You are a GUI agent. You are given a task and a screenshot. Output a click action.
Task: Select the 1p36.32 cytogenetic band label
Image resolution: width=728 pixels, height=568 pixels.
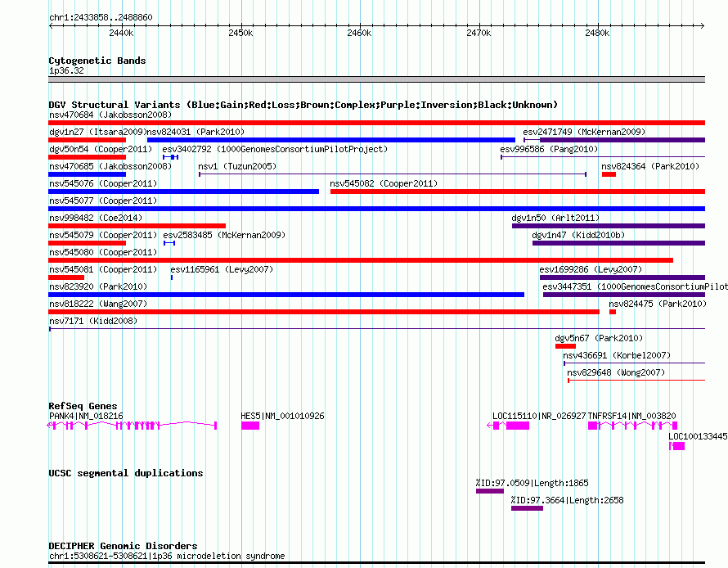tap(66, 70)
